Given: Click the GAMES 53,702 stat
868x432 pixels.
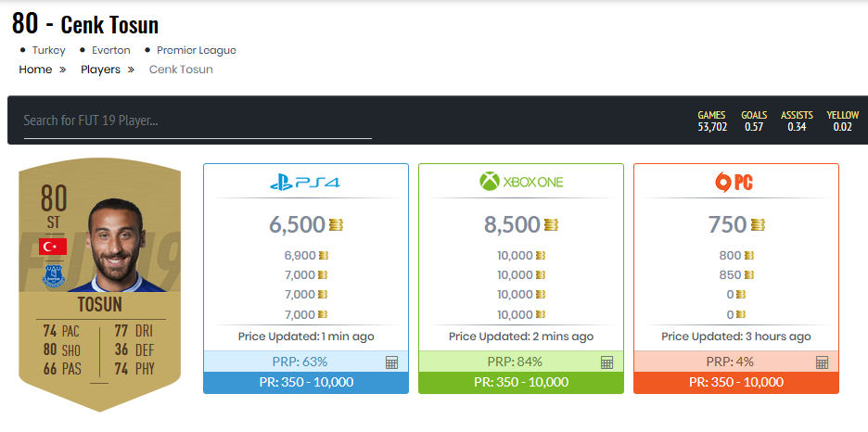Looking at the screenshot, I should [x=712, y=121].
